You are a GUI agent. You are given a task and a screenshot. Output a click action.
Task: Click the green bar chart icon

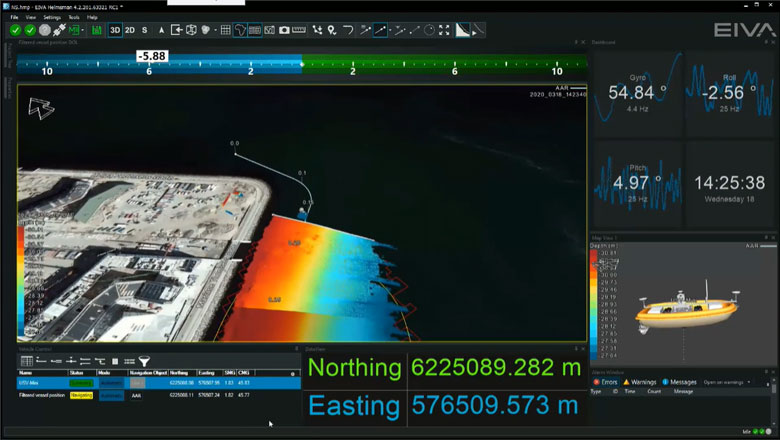pyautogui.click(x=97, y=30)
